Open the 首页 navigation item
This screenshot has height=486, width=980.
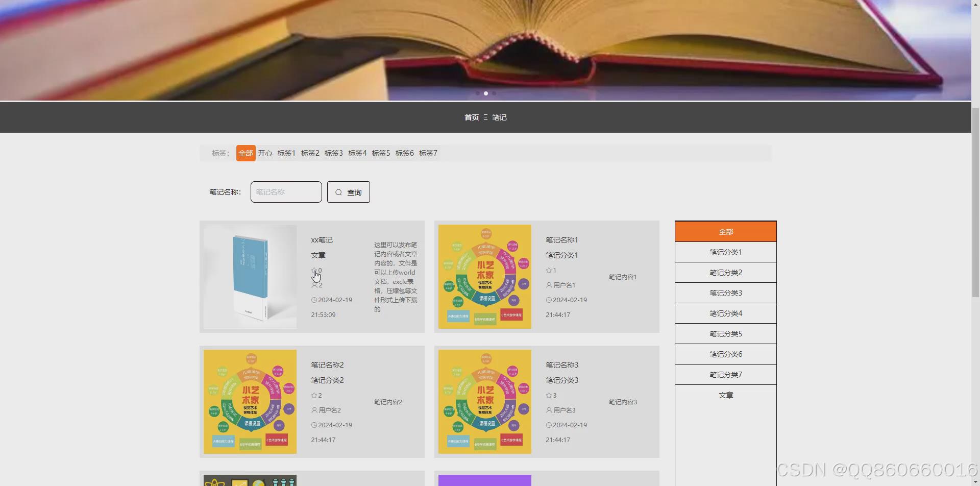coord(471,117)
